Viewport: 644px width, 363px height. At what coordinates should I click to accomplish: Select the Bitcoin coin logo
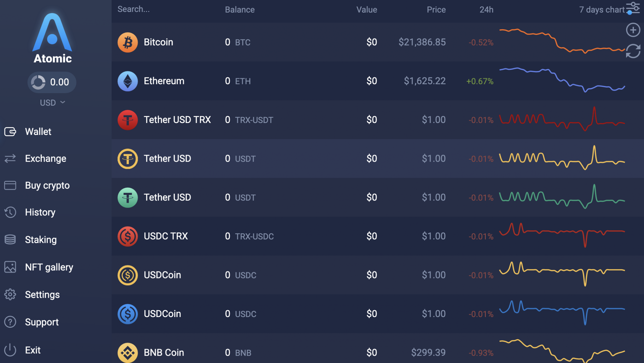[128, 42]
